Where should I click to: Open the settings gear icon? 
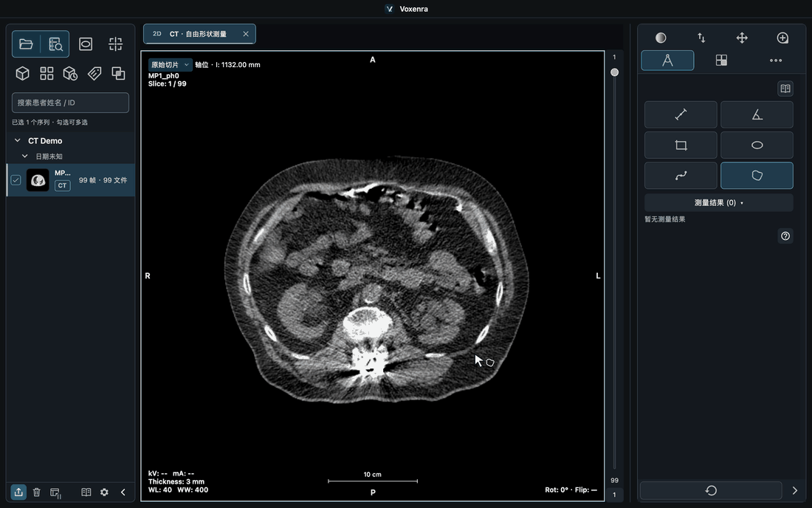click(x=104, y=492)
